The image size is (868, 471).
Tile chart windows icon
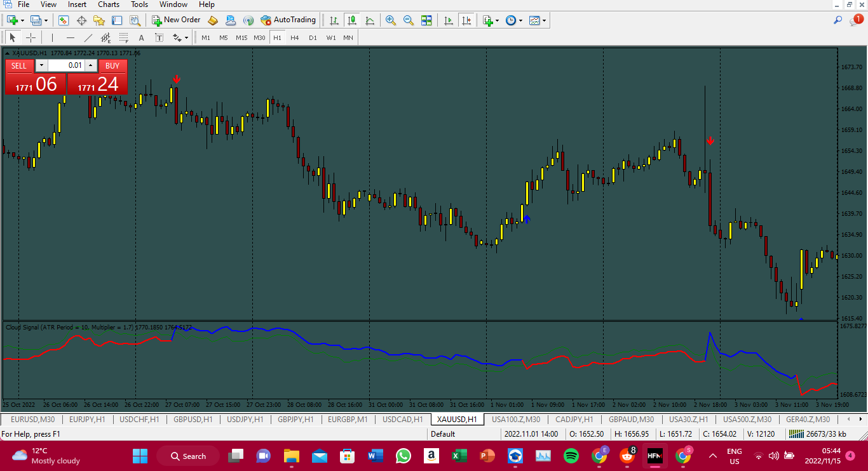click(x=426, y=20)
